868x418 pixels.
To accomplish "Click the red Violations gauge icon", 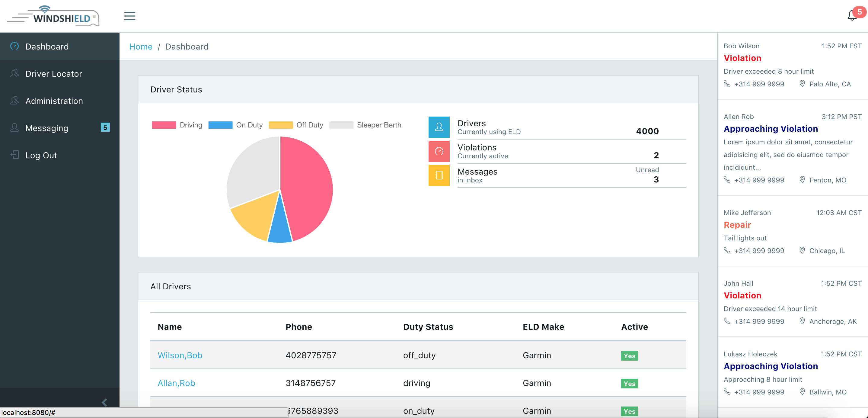I will pos(439,151).
